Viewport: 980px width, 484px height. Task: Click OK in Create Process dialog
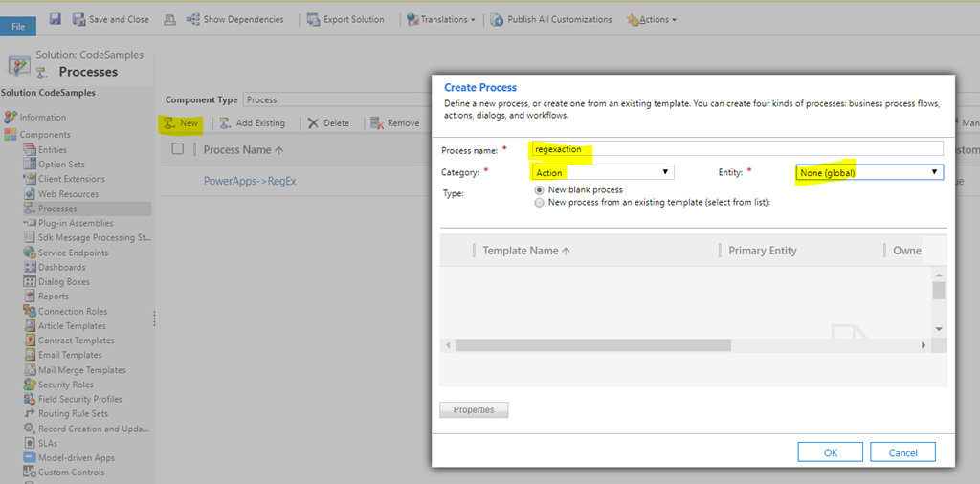pos(830,452)
